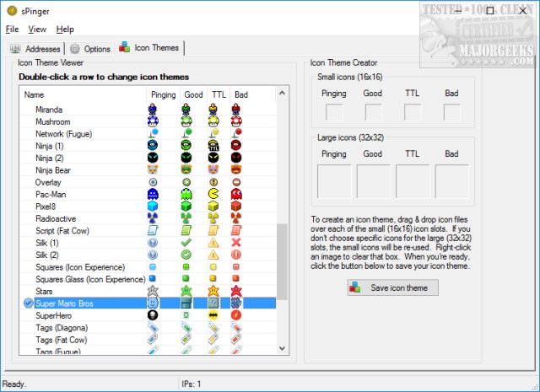Click the small 16x16 Good icon slot
Viewport: 540px width, 392px height.
pyautogui.click(x=373, y=112)
